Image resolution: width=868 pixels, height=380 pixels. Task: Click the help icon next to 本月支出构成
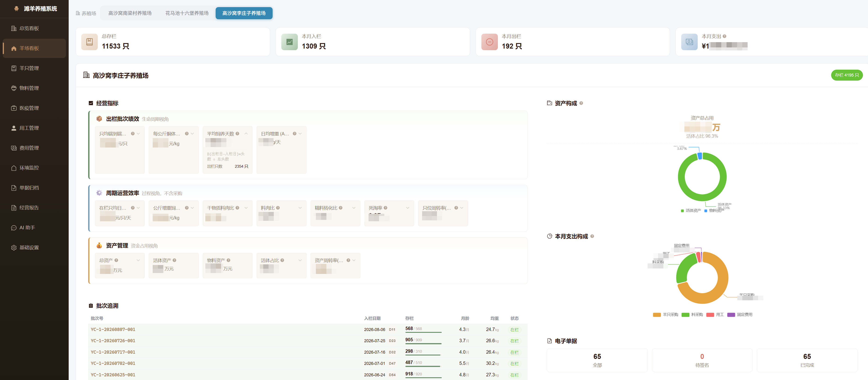click(x=592, y=236)
